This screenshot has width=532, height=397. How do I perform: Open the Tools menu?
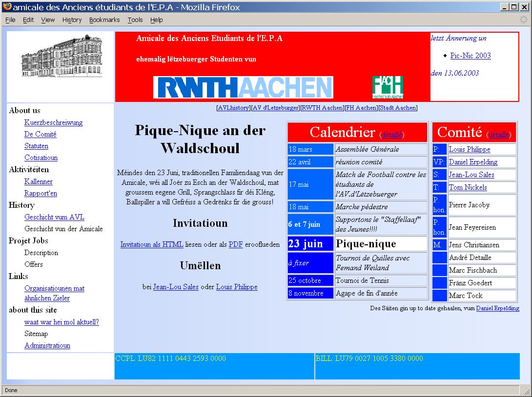pos(135,20)
